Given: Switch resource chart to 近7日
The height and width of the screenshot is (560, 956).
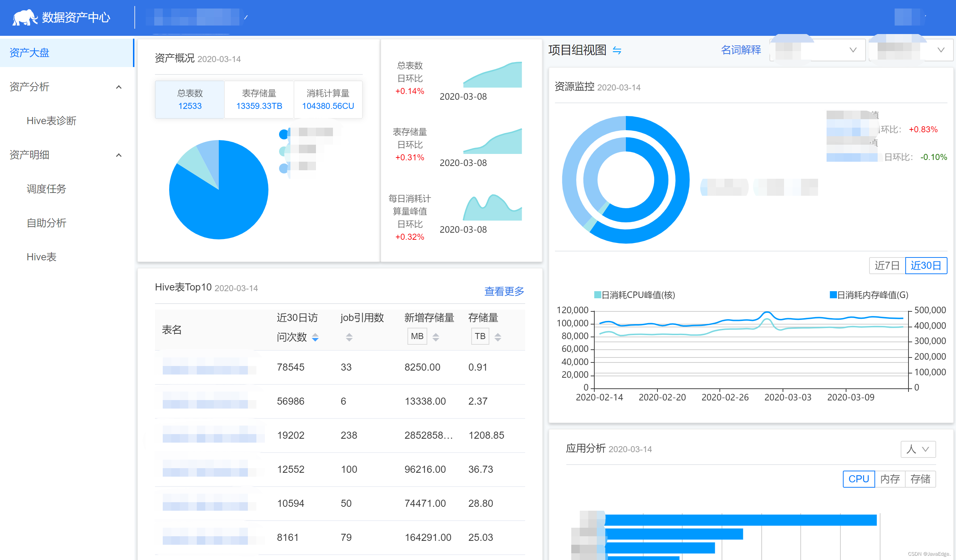Looking at the screenshot, I should 886,266.
